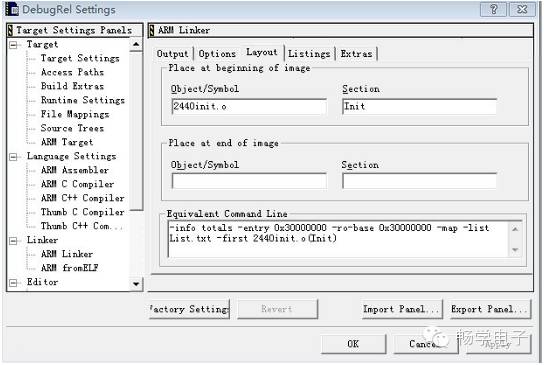Select Thumb C++ Compiler entry
The height and width of the screenshot is (365, 544).
click(x=82, y=226)
